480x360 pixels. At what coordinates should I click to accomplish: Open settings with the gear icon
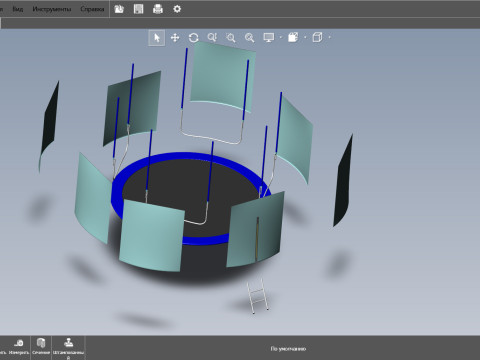point(177,9)
